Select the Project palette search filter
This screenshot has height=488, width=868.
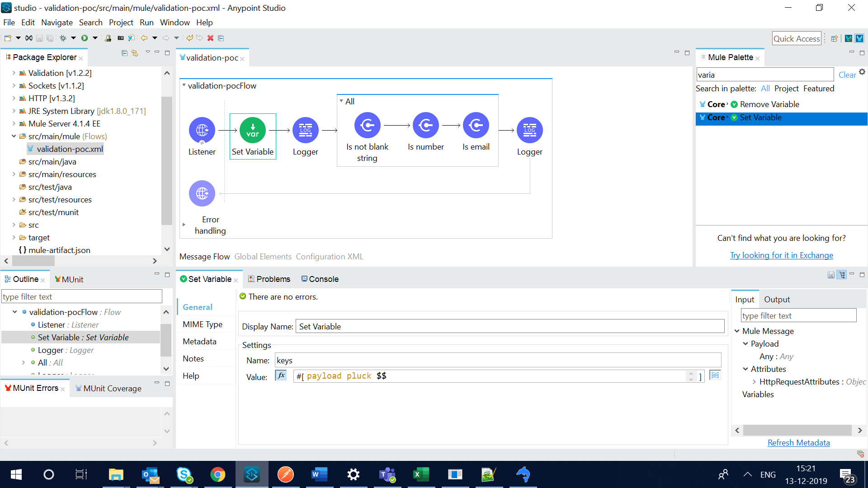click(786, 89)
